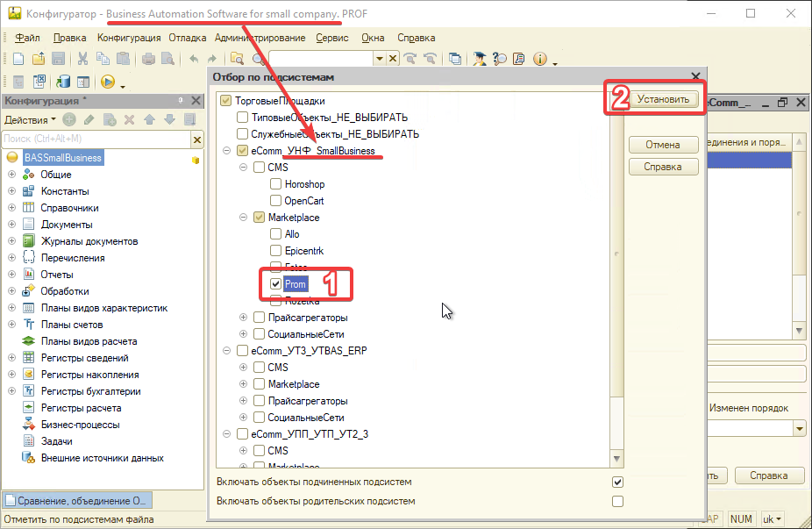Click the Print icon in toolbar

pyautogui.click(x=149, y=59)
